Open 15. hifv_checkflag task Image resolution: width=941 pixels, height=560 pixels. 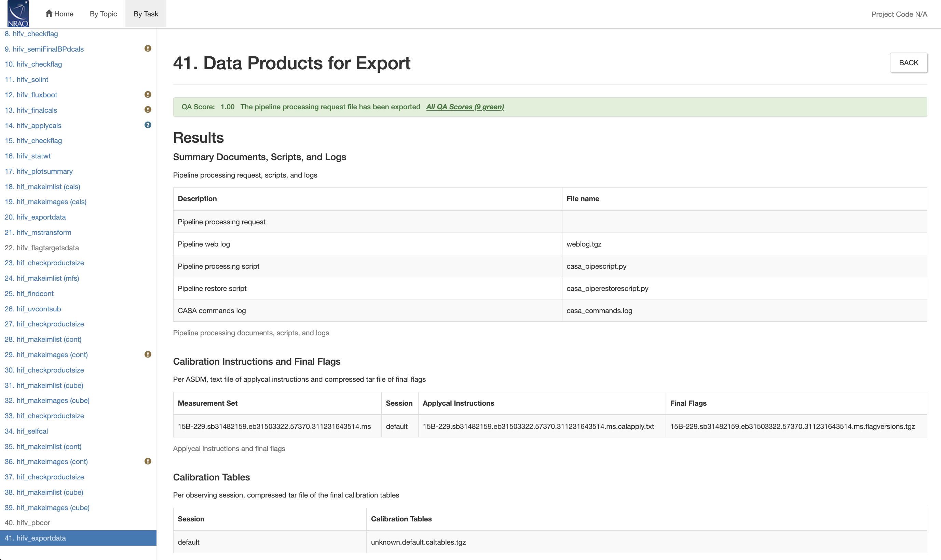coord(33,140)
